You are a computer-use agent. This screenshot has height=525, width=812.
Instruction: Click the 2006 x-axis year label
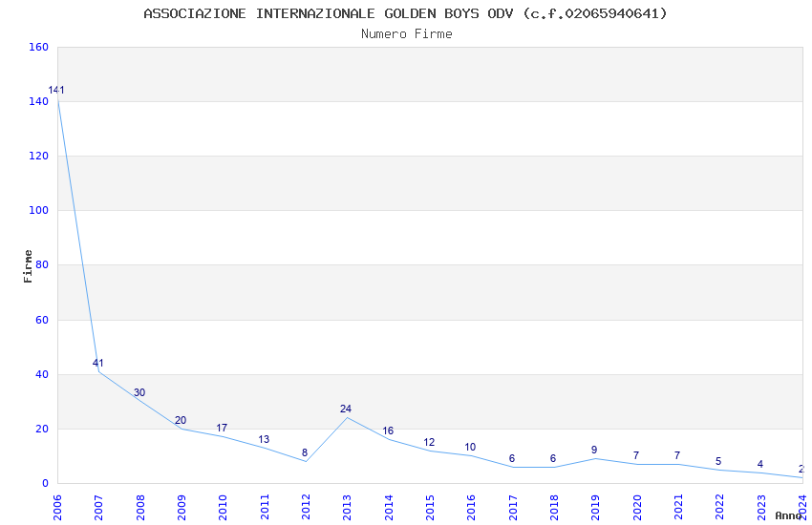point(57,507)
